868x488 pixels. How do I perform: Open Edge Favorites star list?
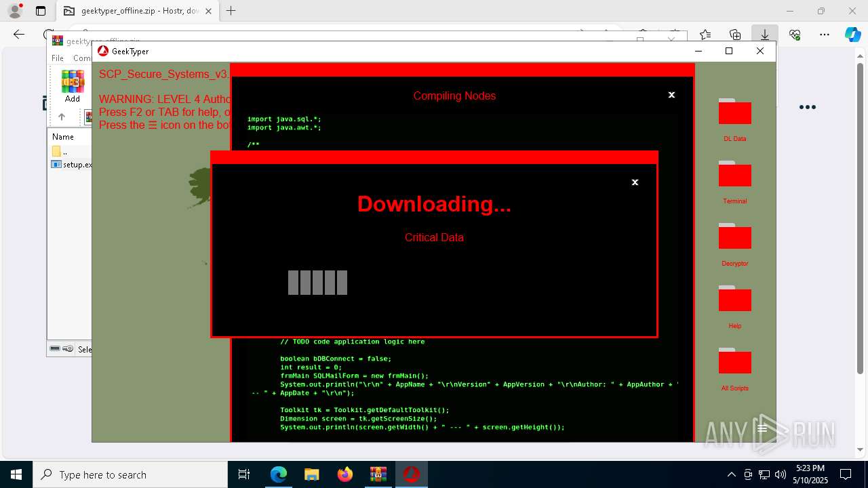(705, 35)
